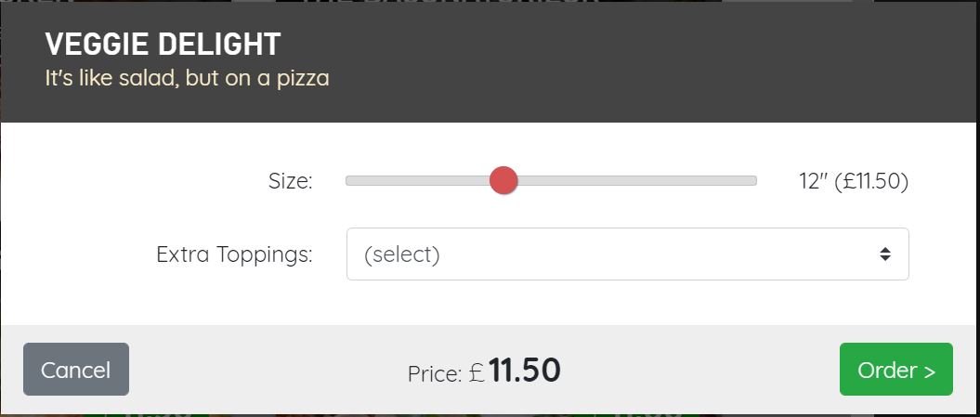980x417 pixels.
Task: Open the Extra Toppings dropdown
Action: coord(627,254)
